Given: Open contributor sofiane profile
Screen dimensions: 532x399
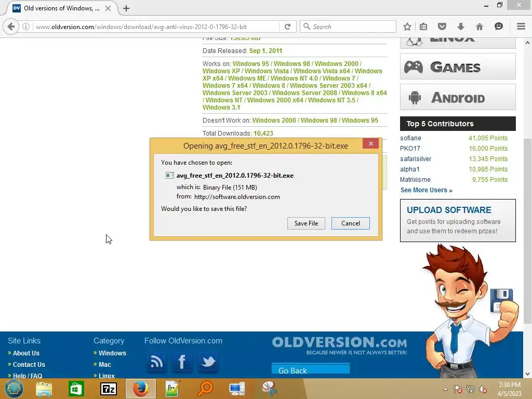Looking at the screenshot, I should tap(410, 138).
